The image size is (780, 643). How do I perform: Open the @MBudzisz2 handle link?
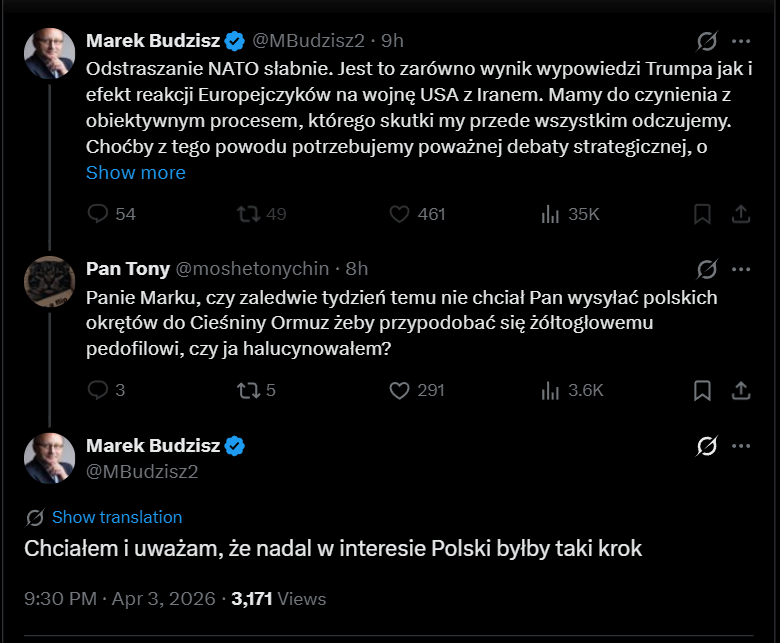[x=142, y=471]
